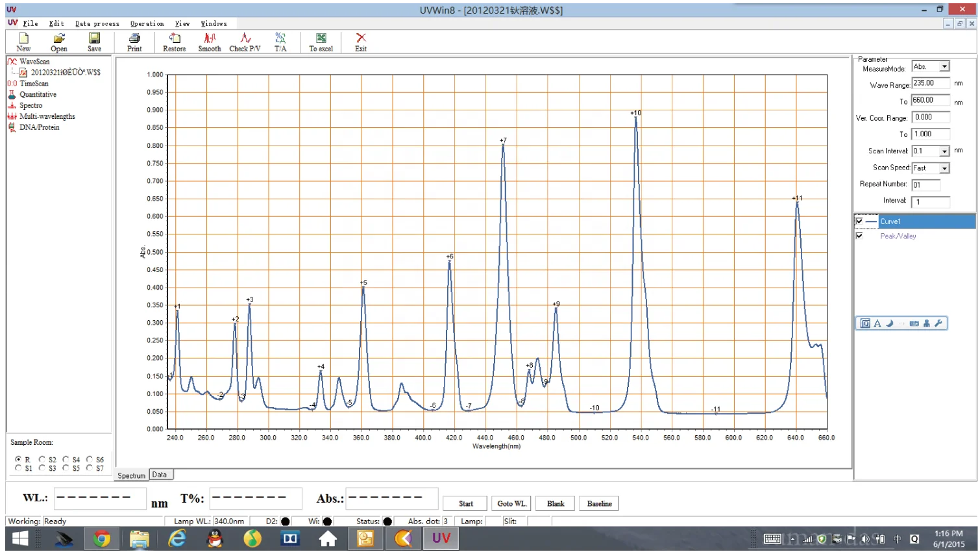Select the S2 sample room radio button

tap(42, 459)
